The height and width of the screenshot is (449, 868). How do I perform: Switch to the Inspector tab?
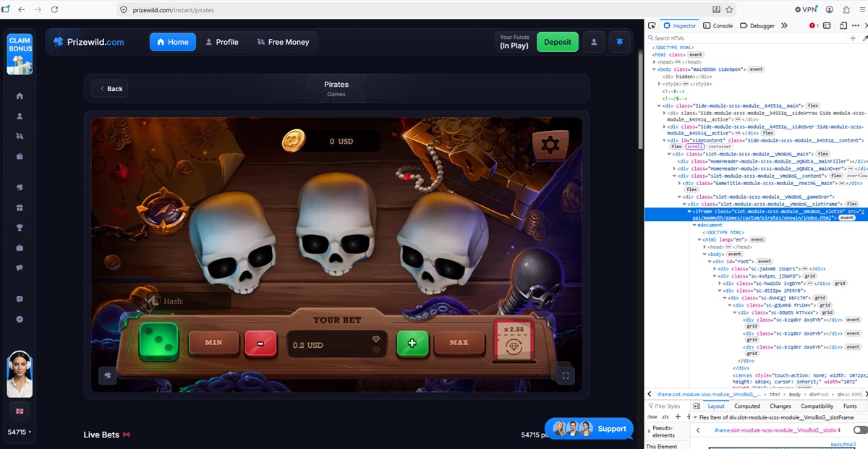coord(679,25)
